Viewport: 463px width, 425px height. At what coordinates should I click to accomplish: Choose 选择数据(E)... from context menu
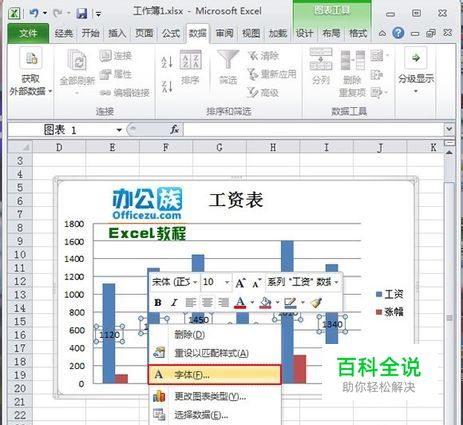215,415
